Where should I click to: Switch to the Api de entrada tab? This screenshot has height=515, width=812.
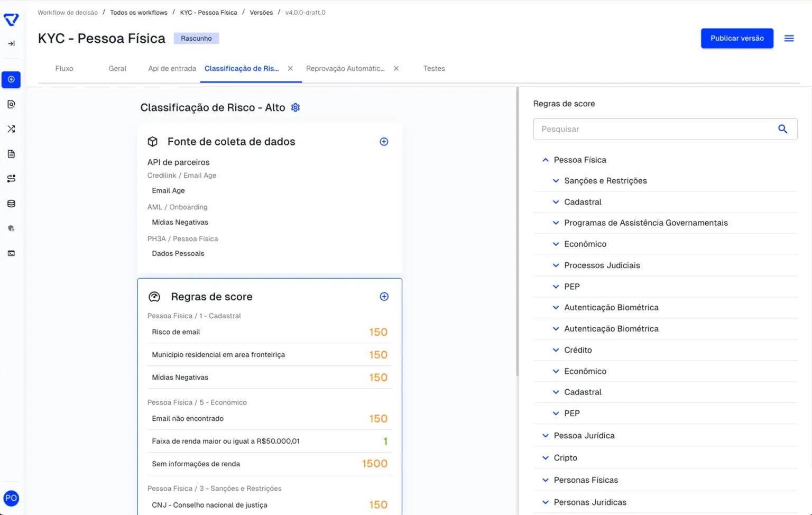pos(172,69)
